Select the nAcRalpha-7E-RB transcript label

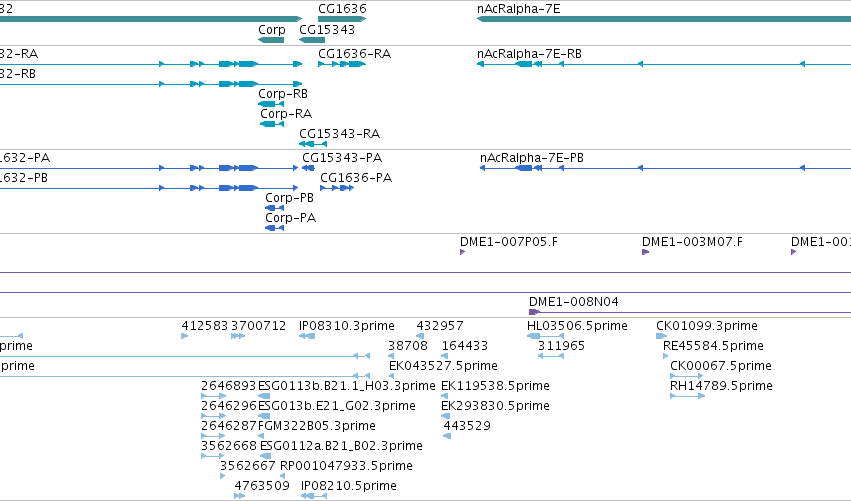coord(529,54)
